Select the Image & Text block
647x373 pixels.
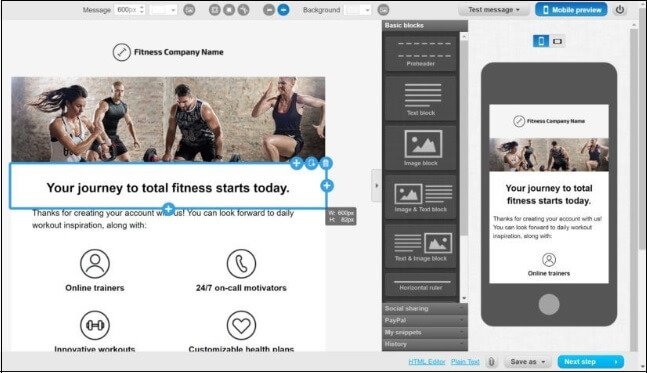[421, 197]
